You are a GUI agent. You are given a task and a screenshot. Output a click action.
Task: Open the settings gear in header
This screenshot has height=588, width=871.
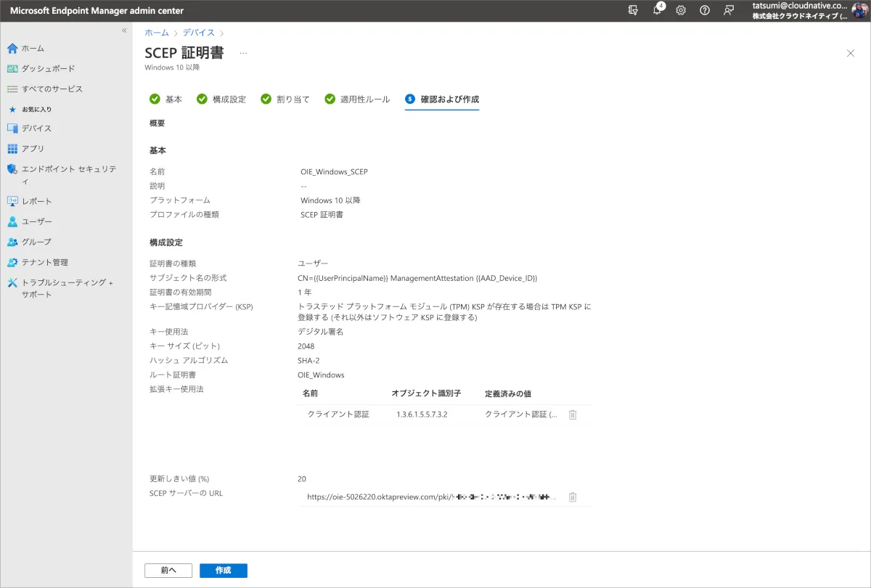pyautogui.click(x=681, y=11)
